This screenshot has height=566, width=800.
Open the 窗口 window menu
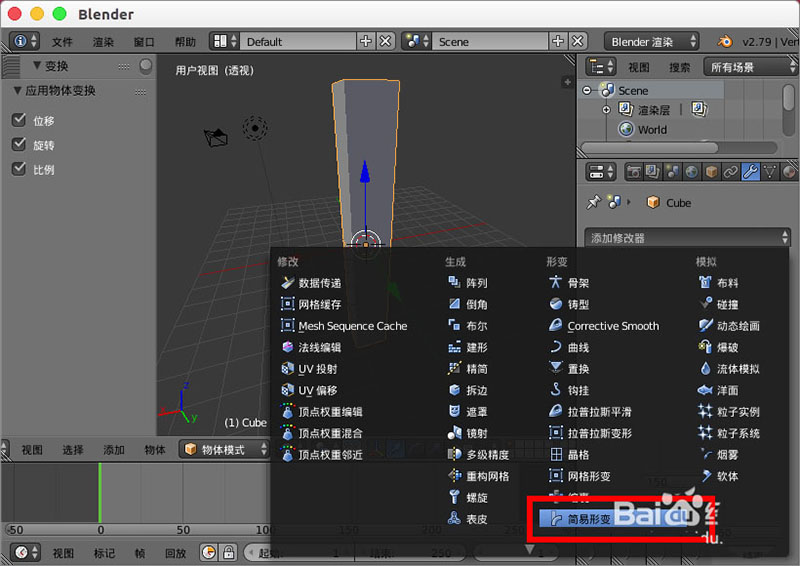pos(144,42)
